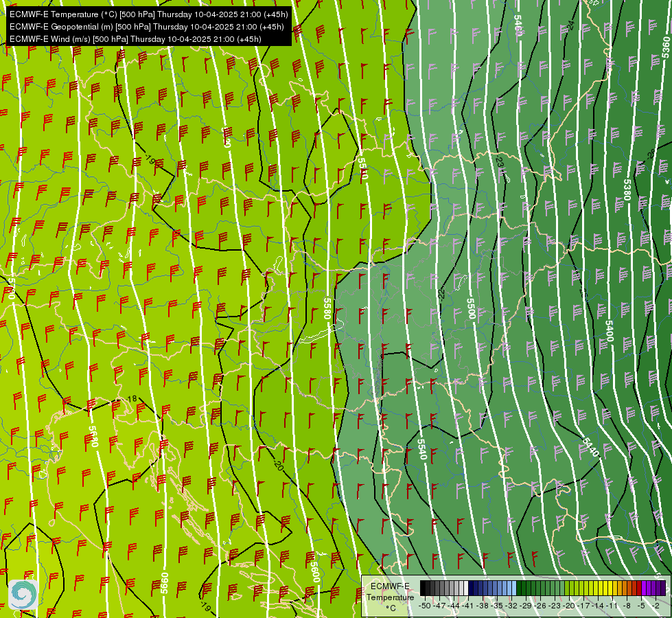Select the ECMWF-E Wind title line
Screen dimensions: 672x618
click(135, 39)
